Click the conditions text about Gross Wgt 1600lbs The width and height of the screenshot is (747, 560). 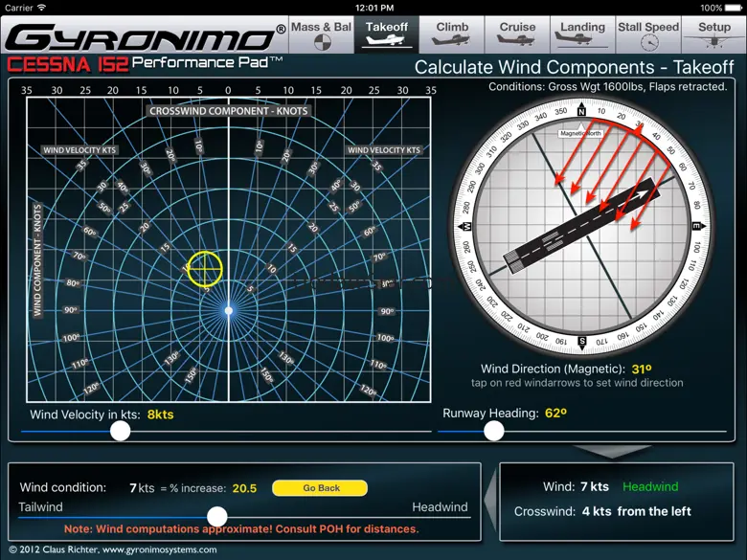click(x=608, y=87)
